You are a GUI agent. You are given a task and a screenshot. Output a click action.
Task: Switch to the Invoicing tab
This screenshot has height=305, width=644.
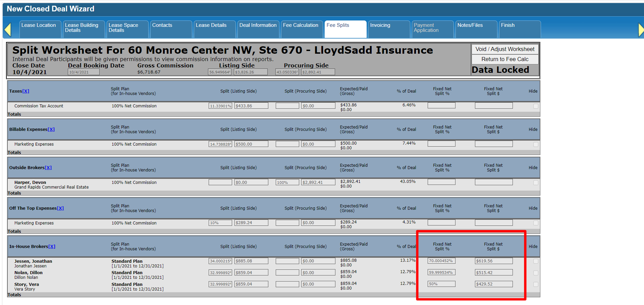point(380,26)
